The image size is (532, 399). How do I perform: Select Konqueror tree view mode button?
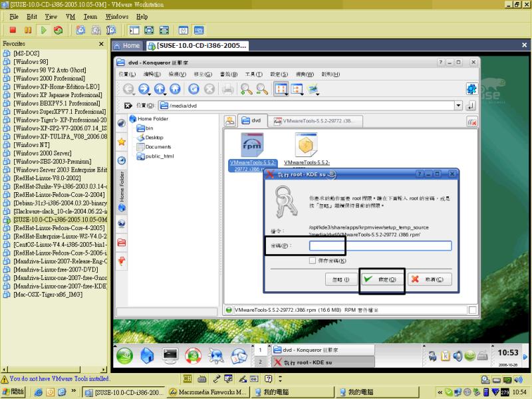(x=297, y=89)
